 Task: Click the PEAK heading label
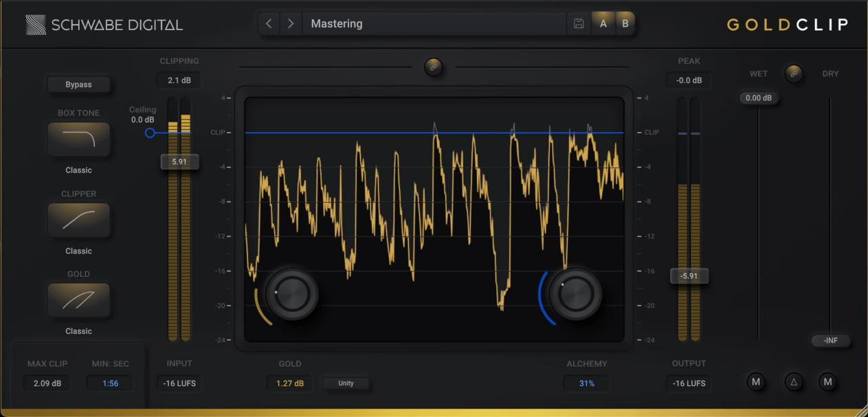689,61
